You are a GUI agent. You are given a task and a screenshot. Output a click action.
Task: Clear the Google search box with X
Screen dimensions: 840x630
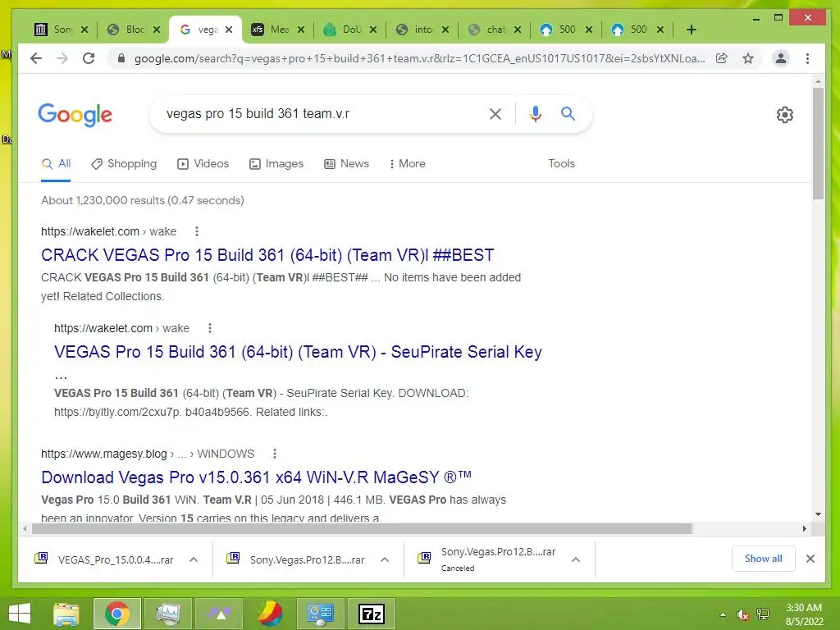click(x=495, y=113)
